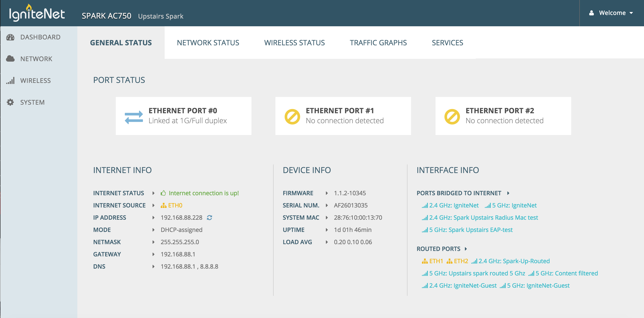Switch to the Network Status tab
Image resolution: width=644 pixels, height=318 pixels.
208,43
